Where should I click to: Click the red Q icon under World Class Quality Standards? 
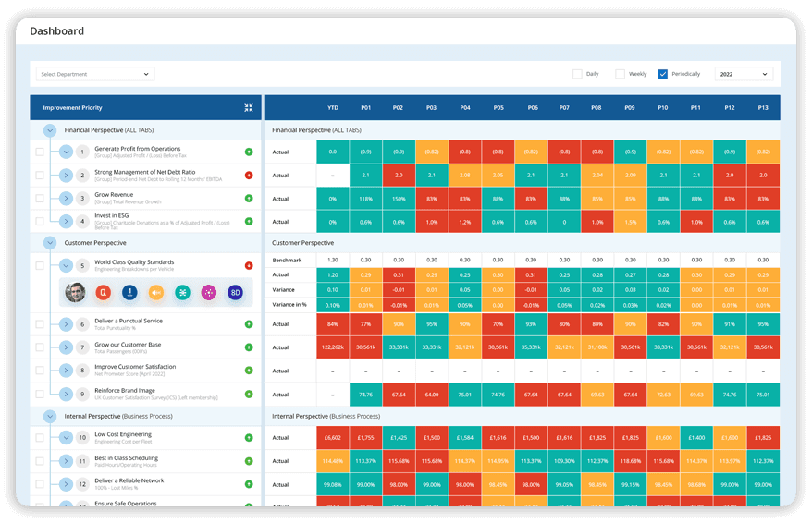pos(104,292)
